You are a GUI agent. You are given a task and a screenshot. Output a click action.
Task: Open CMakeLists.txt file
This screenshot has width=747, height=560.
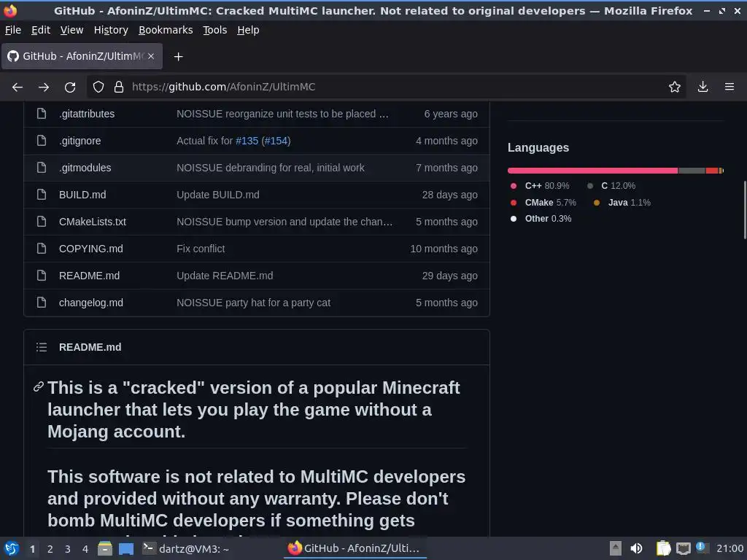93,222
